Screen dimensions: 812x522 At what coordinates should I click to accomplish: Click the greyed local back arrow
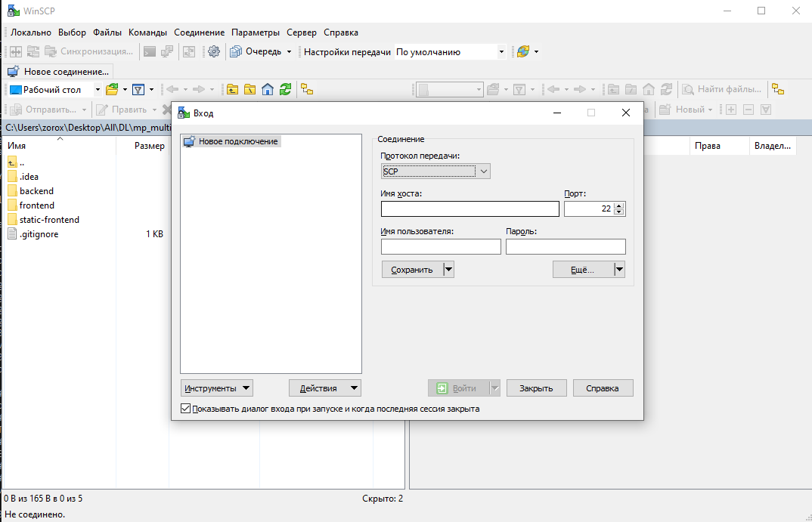(x=172, y=89)
